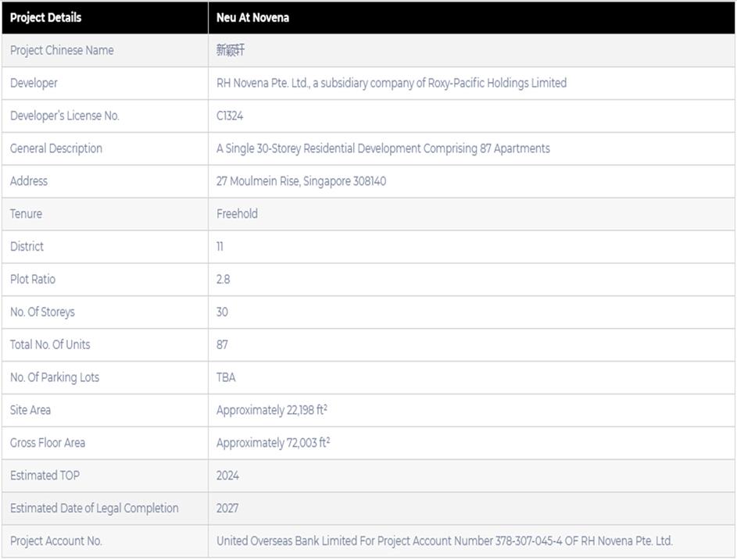Screen dimensions: 737x560
Task: Click the 'Project Details' header cell
Action: click(x=45, y=17)
